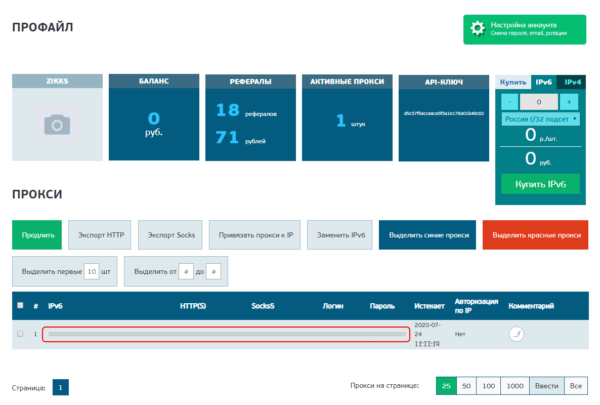600x405 pixels.
Task: Switch to the IPv4 tab
Action: point(573,82)
